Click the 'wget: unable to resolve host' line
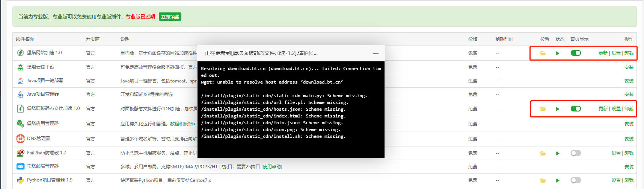Screen dimensions: 644x189 coord(272,82)
